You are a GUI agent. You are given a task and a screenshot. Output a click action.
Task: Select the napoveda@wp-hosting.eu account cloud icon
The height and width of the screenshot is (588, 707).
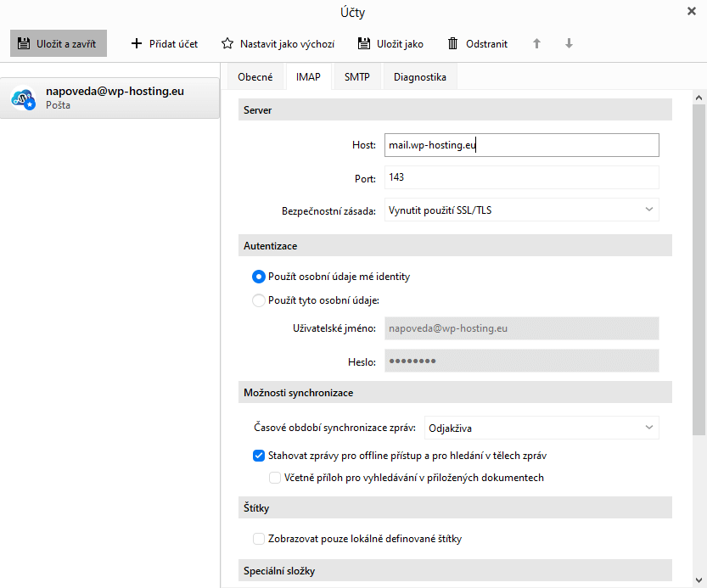(22, 98)
